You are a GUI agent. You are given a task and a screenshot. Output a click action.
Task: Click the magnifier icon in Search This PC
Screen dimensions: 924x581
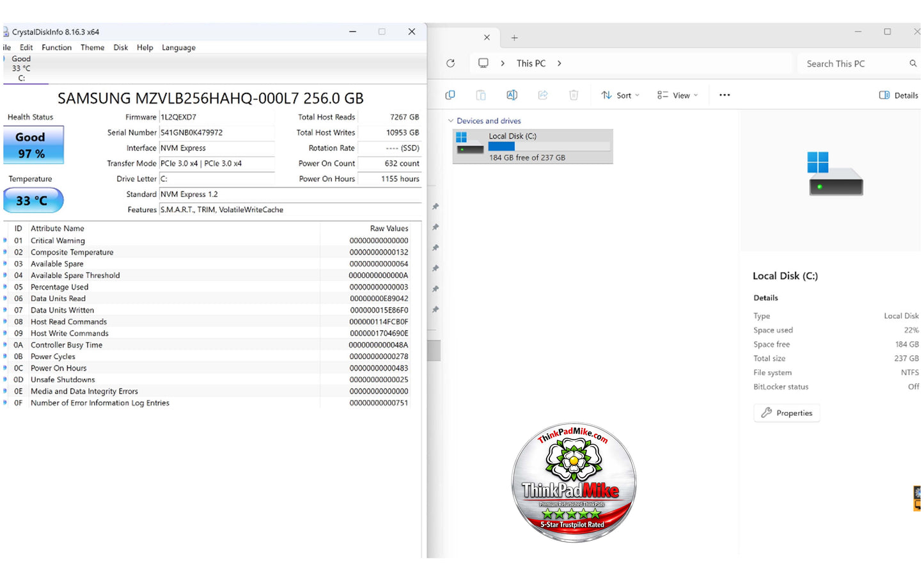click(913, 63)
